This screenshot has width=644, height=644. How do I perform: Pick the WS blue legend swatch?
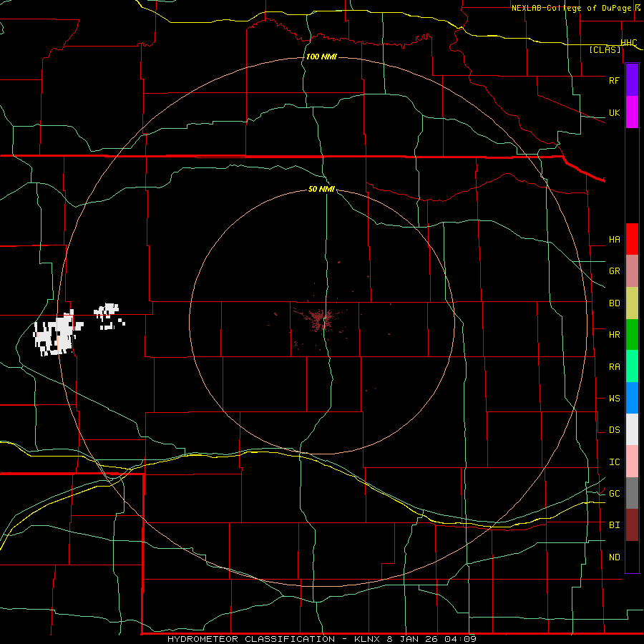(x=632, y=398)
